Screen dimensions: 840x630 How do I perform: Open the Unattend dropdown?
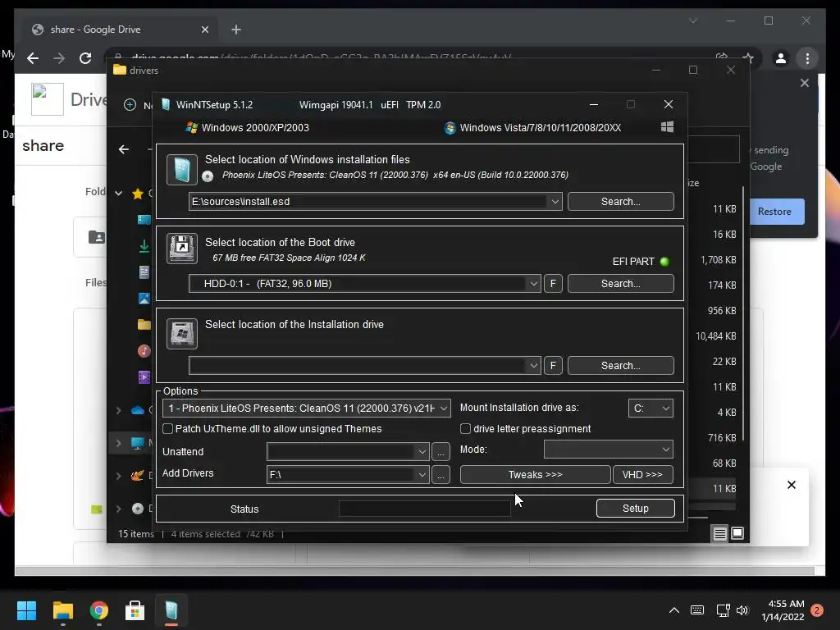(422, 452)
